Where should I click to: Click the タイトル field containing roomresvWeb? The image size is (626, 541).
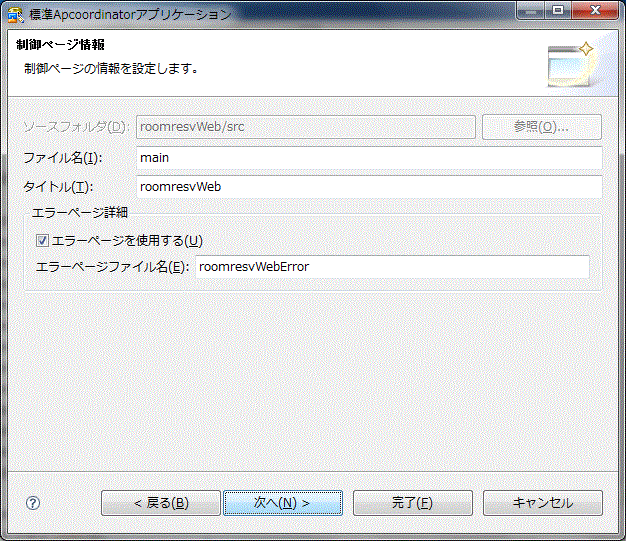369,186
